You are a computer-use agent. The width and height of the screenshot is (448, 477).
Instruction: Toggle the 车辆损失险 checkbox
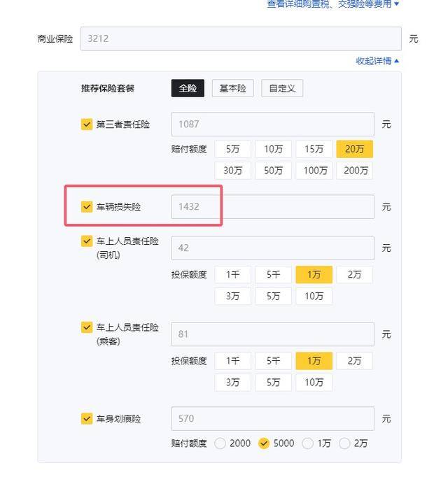pyautogui.click(x=87, y=206)
